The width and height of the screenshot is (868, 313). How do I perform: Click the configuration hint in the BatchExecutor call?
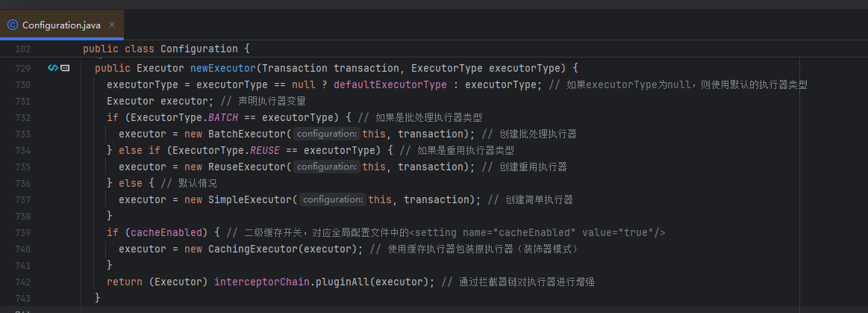326,134
